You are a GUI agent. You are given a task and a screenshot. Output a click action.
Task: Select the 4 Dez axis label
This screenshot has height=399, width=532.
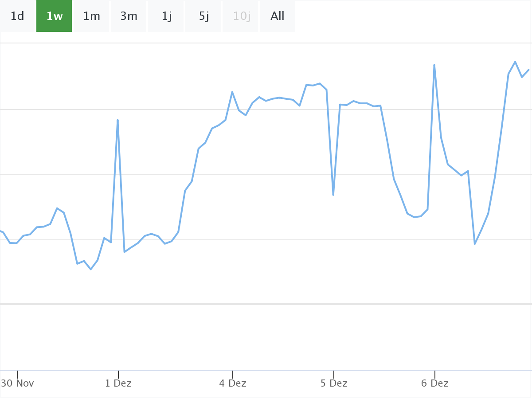[x=233, y=383]
